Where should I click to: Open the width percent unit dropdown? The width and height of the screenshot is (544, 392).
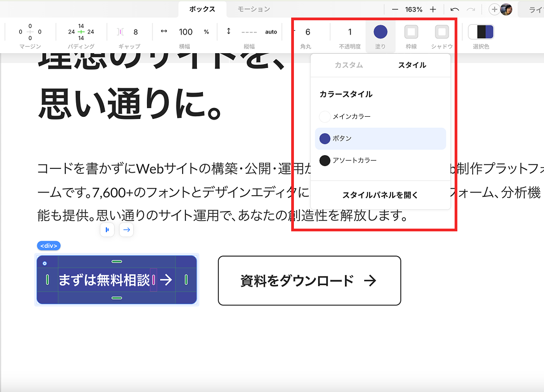(x=206, y=32)
